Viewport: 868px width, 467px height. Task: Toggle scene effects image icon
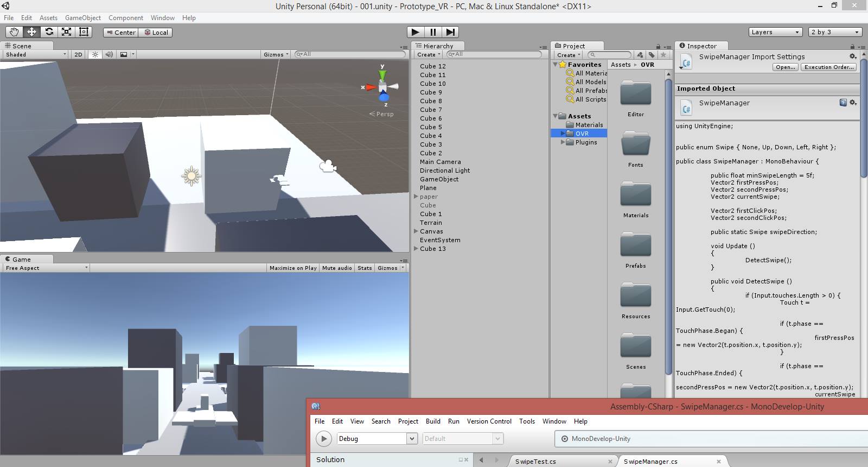pos(124,54)
